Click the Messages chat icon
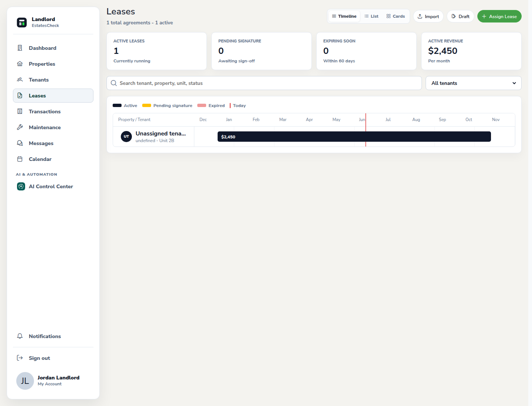The image size is (532, 406). click(20, 143)
